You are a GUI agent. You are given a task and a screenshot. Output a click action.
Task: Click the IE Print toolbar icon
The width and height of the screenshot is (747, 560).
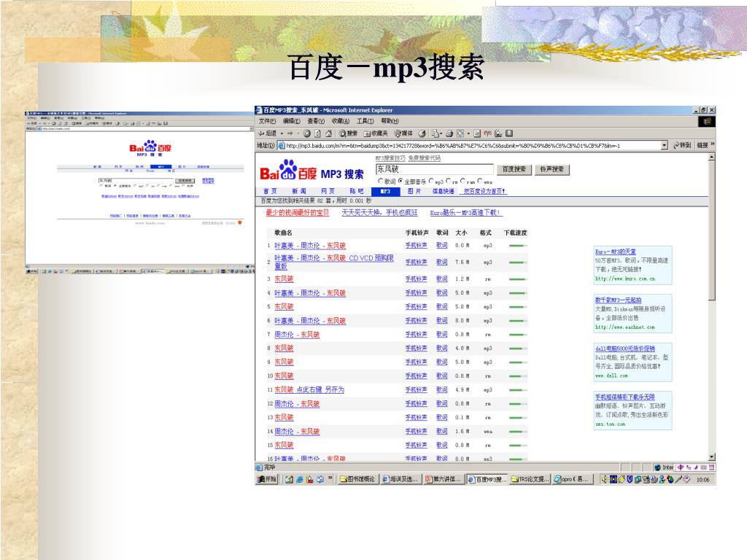coord(449,133)
